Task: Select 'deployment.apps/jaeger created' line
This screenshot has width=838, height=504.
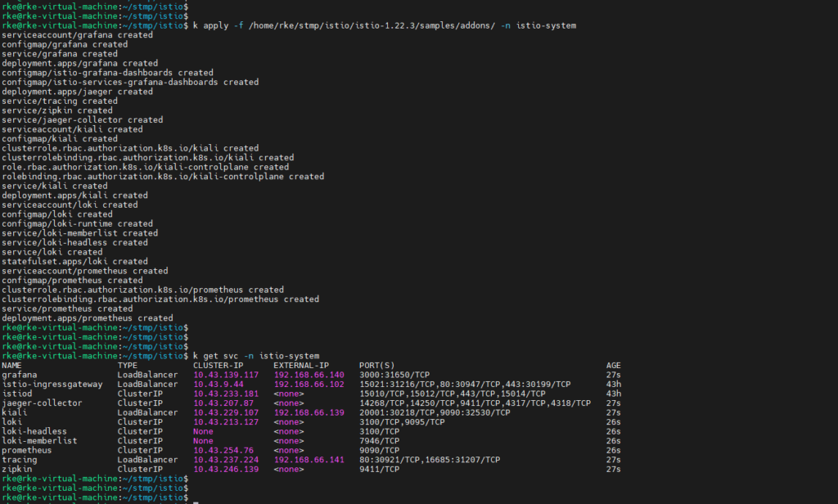Action: click(78, 92)
